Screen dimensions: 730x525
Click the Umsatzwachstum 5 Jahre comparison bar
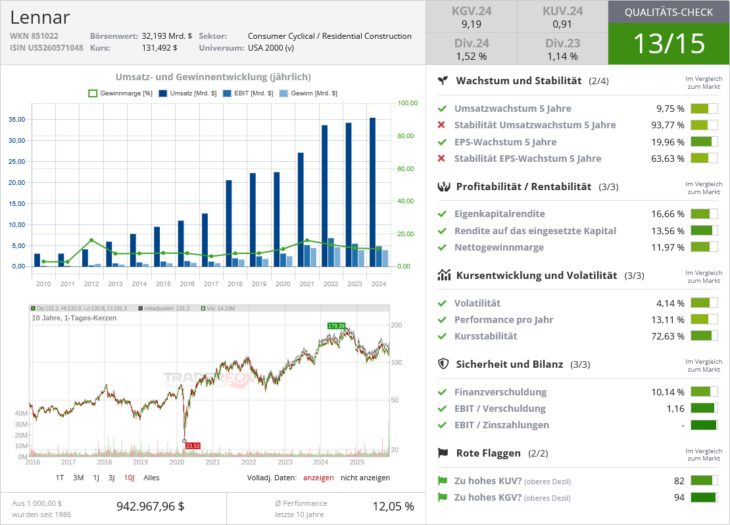tap(704, 109)
